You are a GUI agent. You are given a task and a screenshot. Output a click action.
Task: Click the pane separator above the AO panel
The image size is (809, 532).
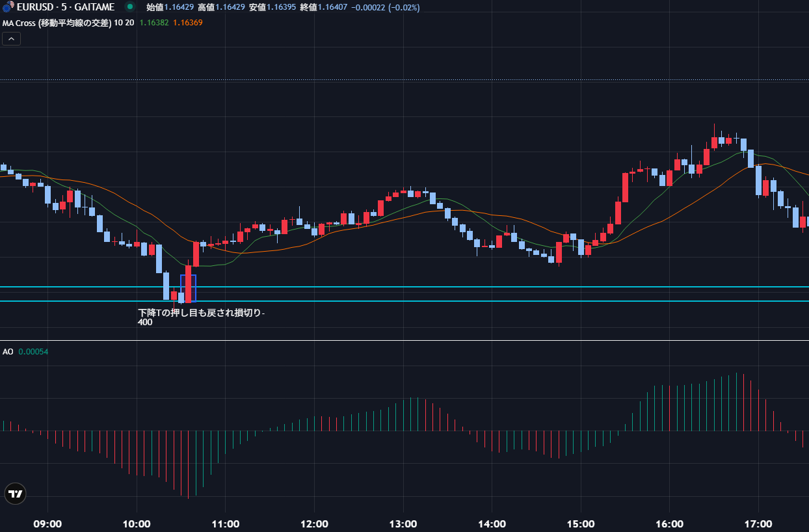coord(455,340)
